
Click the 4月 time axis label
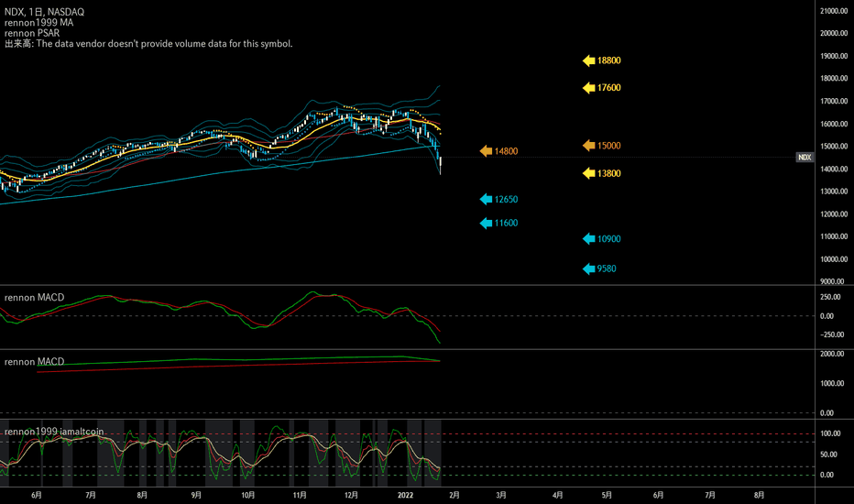pos(558,495)
